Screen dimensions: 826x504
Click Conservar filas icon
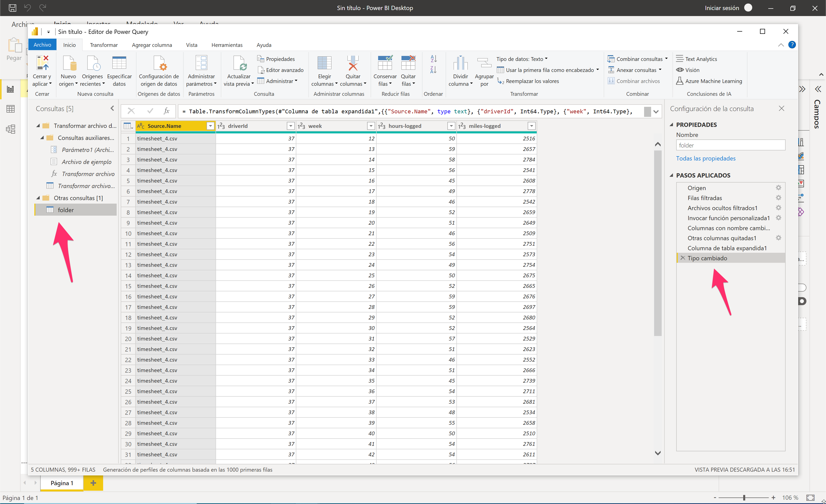click(385, 63)
